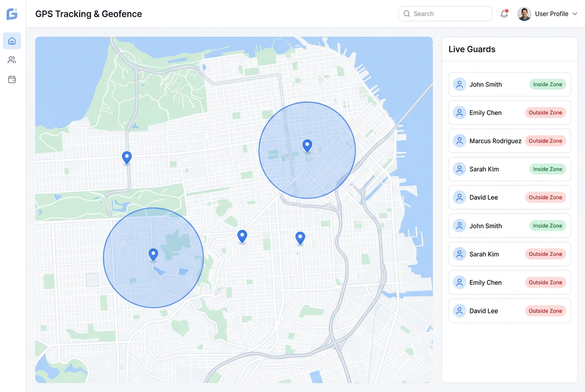Viewport: 585px width, 392px height.
Task: Open the wallet icon in the sidebar
Action: pyautogui.click(x=12, y=80)
